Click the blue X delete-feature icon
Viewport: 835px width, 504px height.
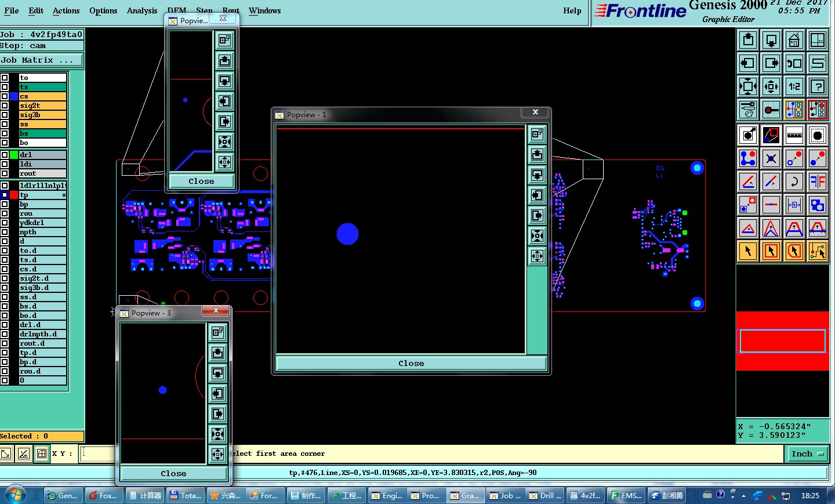771,158
